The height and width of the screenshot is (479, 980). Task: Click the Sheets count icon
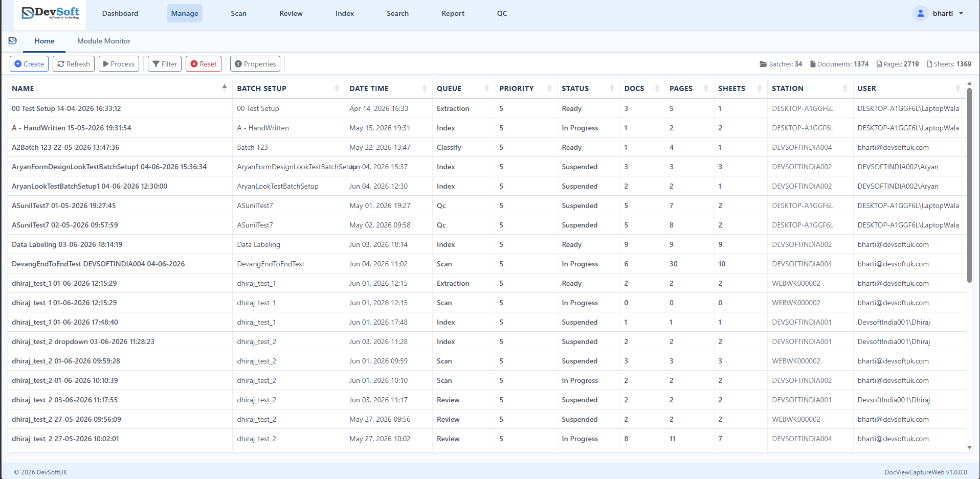(929, 64)
